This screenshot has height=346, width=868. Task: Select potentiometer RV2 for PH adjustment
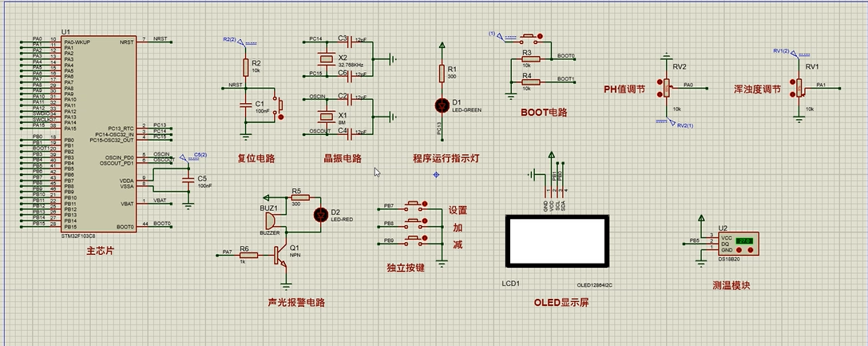[x=667, y=87]
